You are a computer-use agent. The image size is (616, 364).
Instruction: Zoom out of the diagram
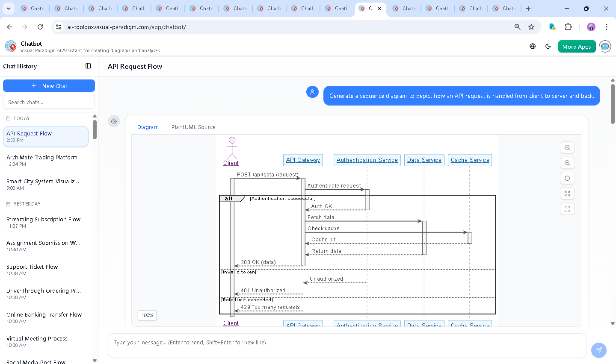pyautogui.click(x=567, y=163)
